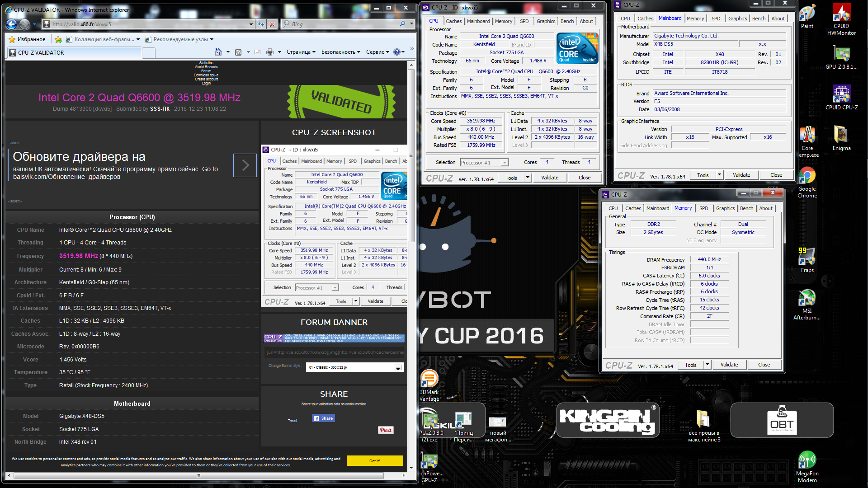Click the forum banner BBCode field
Image resolution: width=868 pixels, height=488 pixels.
click(334, 352)
